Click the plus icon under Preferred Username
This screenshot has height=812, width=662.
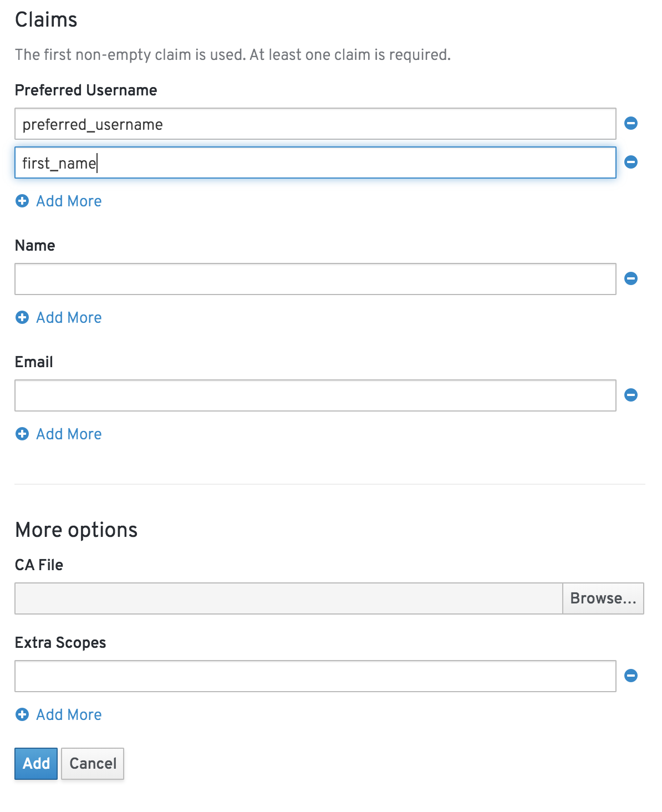coord(22,201)
